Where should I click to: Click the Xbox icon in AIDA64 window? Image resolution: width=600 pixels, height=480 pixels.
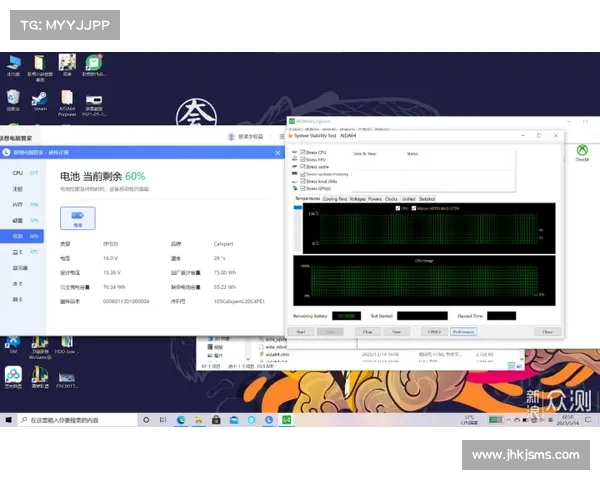pos(582,150)
